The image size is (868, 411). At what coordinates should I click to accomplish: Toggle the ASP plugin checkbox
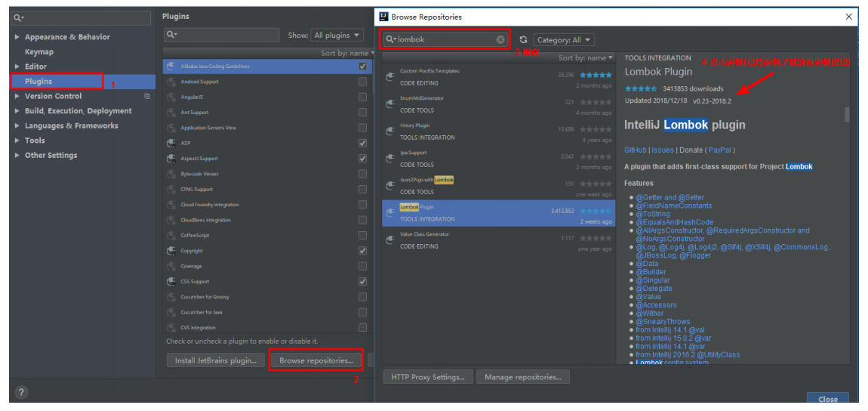tap(362, 143)
